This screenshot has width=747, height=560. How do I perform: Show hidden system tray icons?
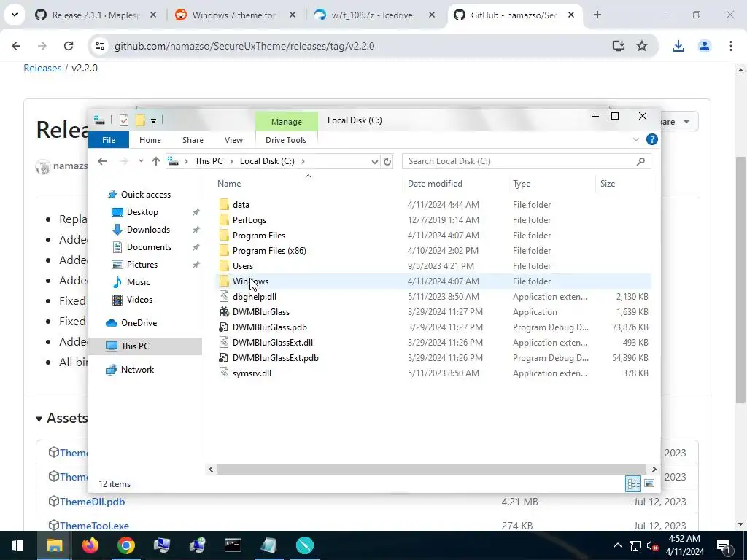(x=617, y=545)
